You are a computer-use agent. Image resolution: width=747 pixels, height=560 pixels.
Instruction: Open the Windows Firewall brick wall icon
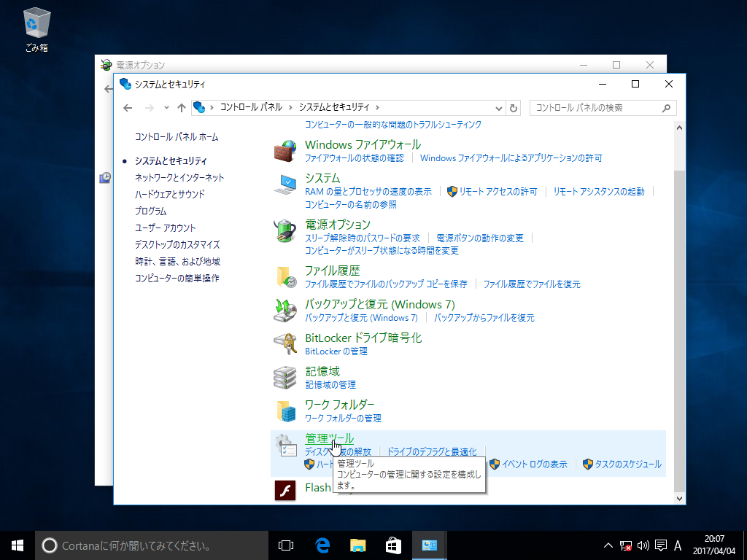pyautogui.click(x=285, y=151)
